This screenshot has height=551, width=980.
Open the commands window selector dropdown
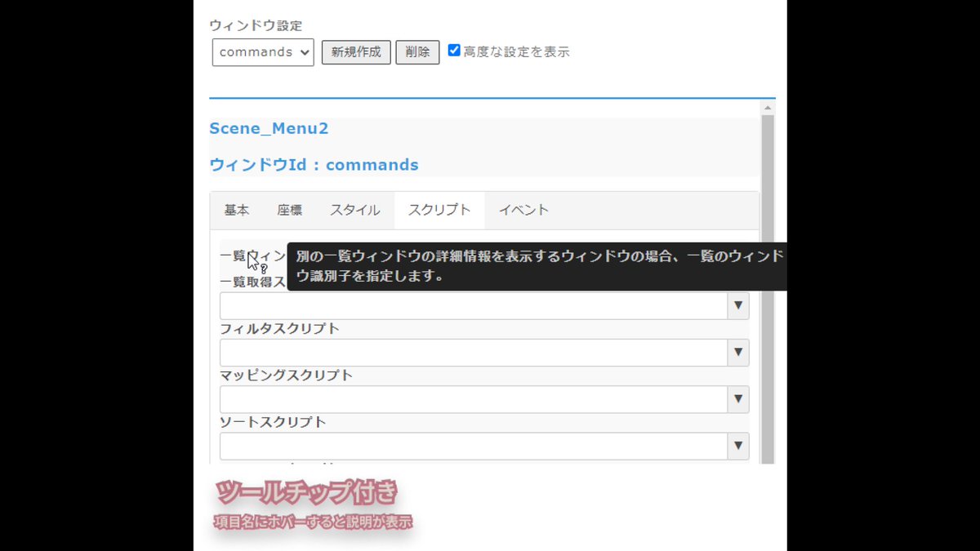[x=262, y=52]
